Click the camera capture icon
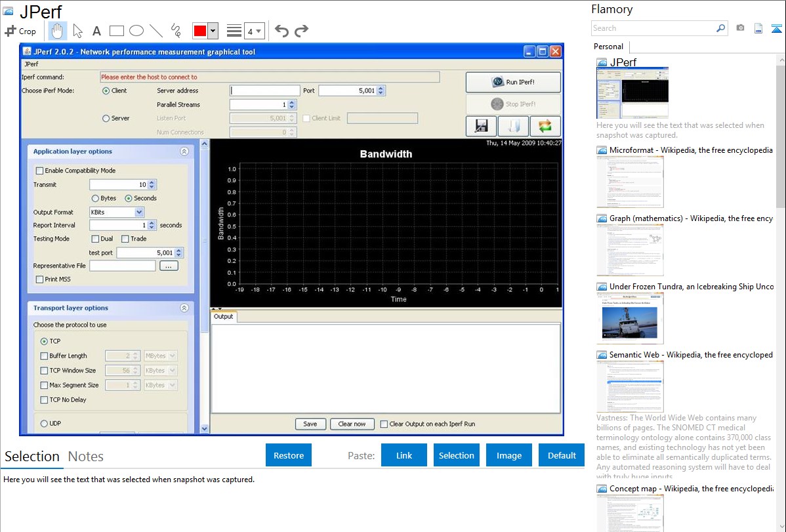Viewport: 786px width, 532px height. click(x=740, y=28)
